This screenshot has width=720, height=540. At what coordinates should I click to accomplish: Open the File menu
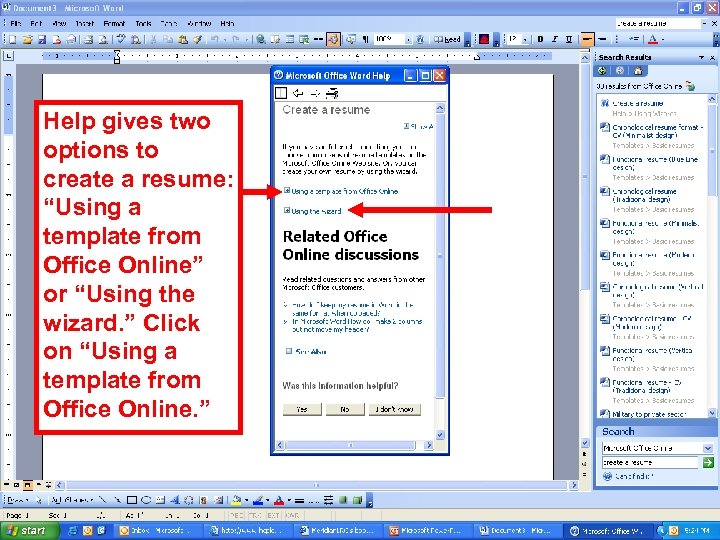click(16, 23)
